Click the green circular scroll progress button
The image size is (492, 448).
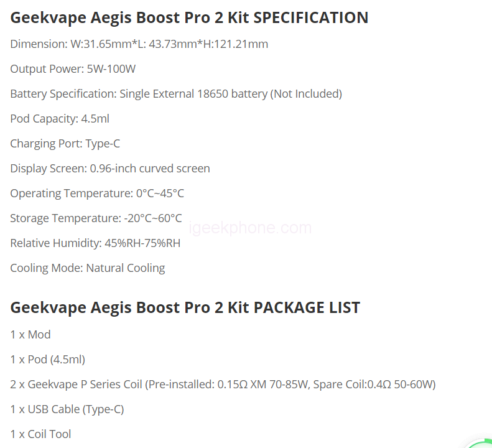pos(483,443)
